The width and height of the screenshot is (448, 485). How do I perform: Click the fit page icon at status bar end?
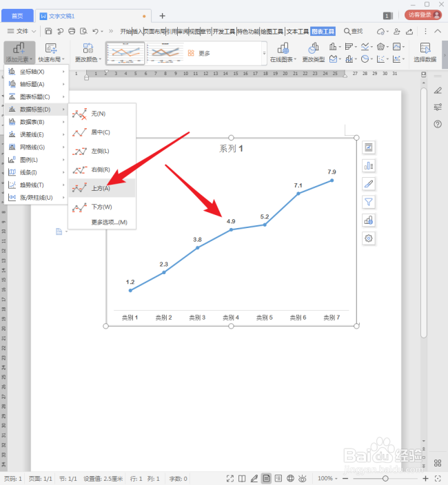[x=438, y=479]
